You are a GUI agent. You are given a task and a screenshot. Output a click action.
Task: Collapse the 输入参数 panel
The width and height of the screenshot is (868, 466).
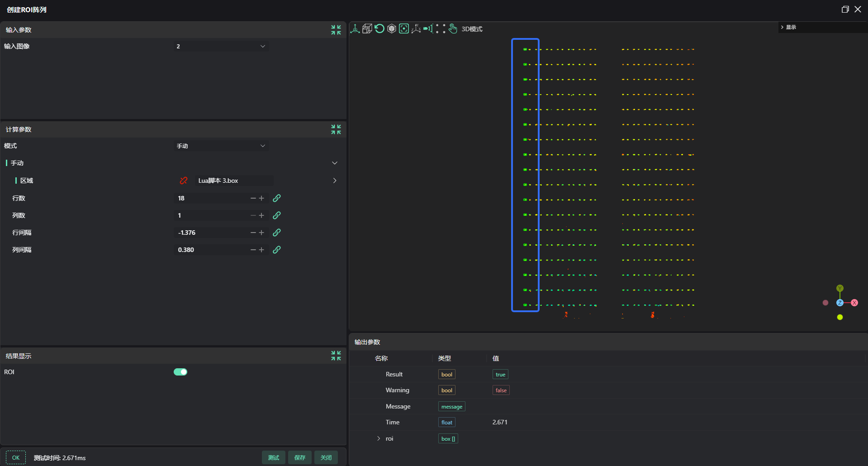[336, 30]
